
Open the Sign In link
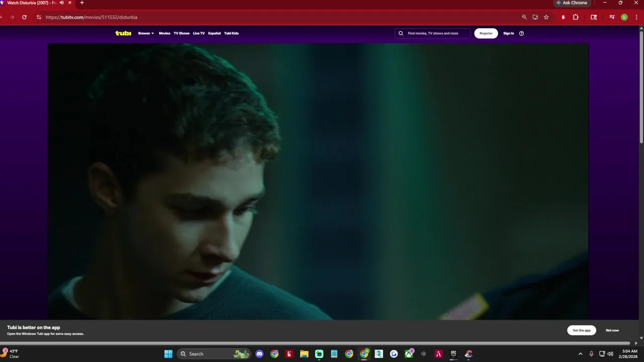coord(509,33)
